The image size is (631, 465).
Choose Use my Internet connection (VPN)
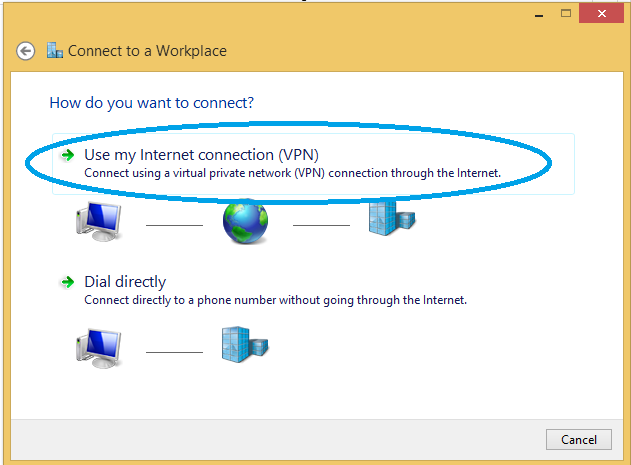coord(313,164)
